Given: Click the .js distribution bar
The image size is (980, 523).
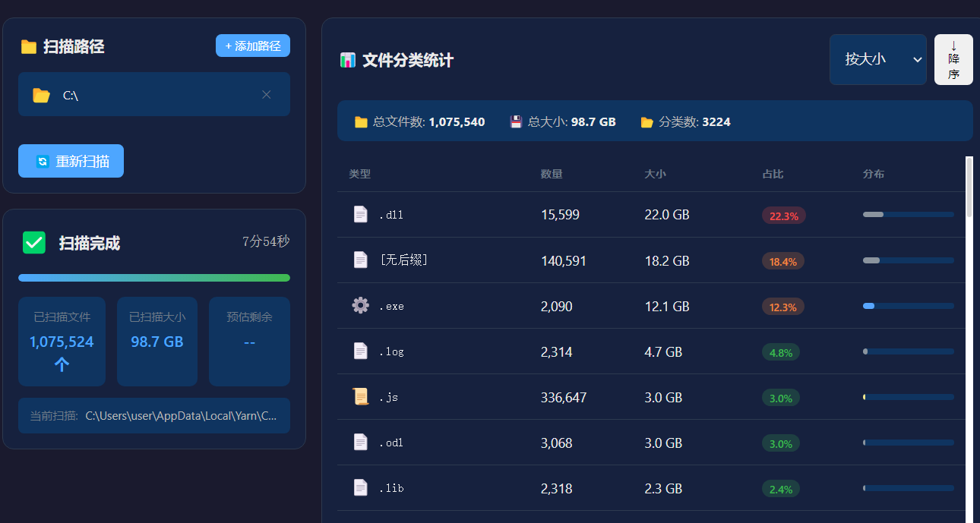Looking at the screenshot, I should click(909, 397).
